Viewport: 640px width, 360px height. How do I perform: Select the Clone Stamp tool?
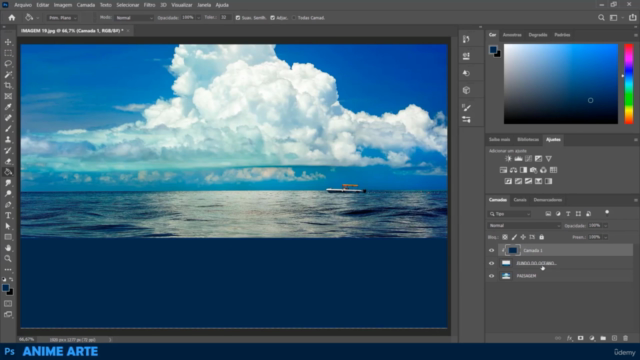click(8, 140)
